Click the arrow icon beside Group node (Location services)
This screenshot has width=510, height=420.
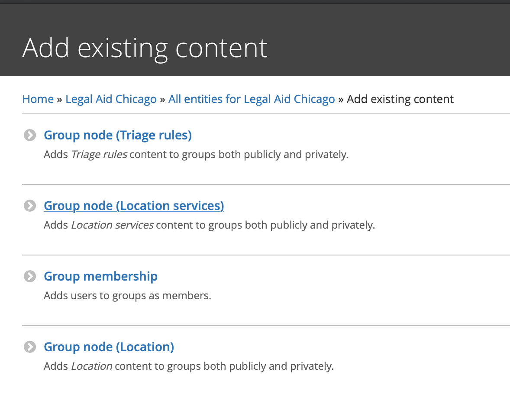pyautogui.click(x=30, y=206)
